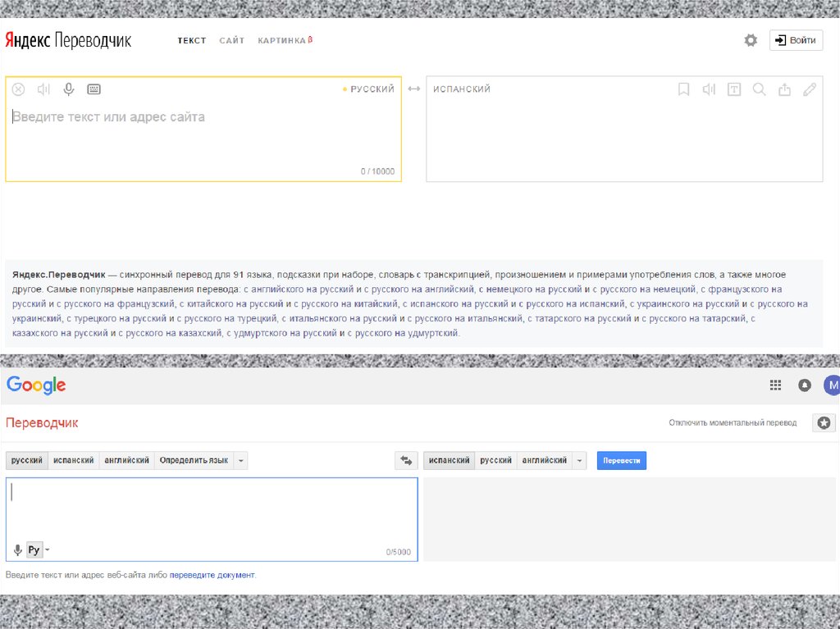Open the Google apps grid

775,385
